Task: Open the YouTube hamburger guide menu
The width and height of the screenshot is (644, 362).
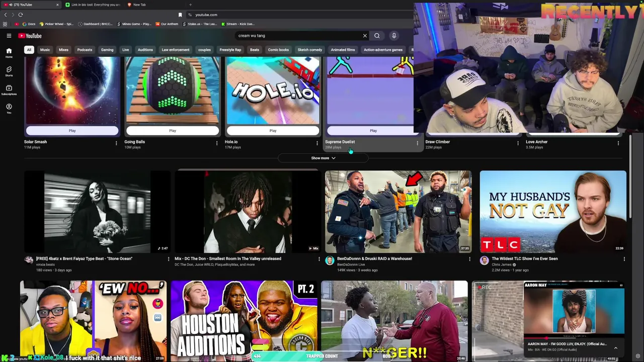Action: [x=9, y=36]
